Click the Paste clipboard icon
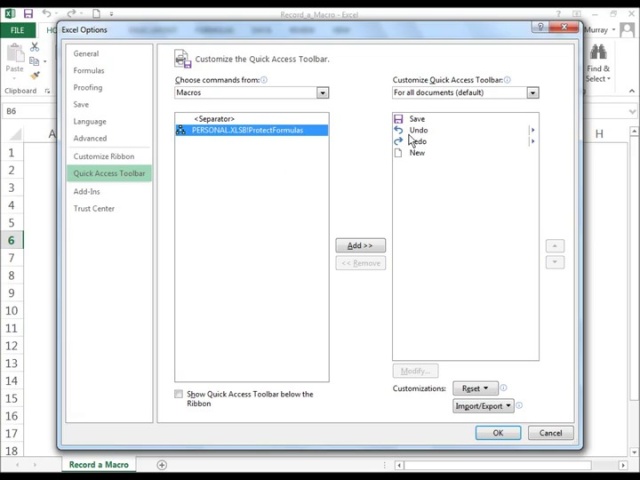Viewport: 640px width, 480px height. [x=15, y=53]
